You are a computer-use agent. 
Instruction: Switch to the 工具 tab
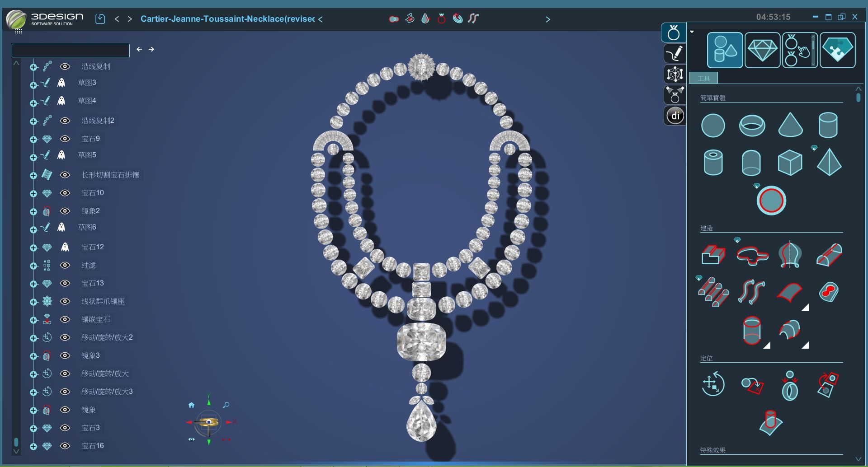click(x=704, y=79)
